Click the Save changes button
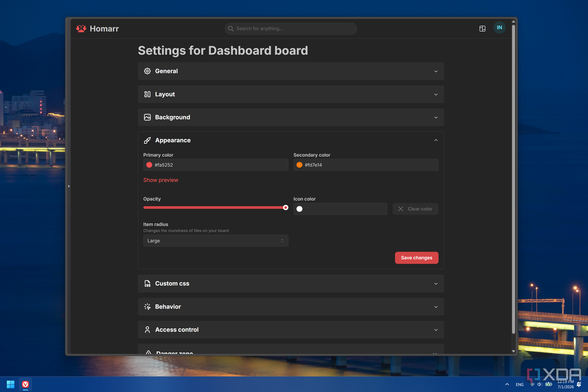This screenshot has height=392, width=588. pos(416,258)
